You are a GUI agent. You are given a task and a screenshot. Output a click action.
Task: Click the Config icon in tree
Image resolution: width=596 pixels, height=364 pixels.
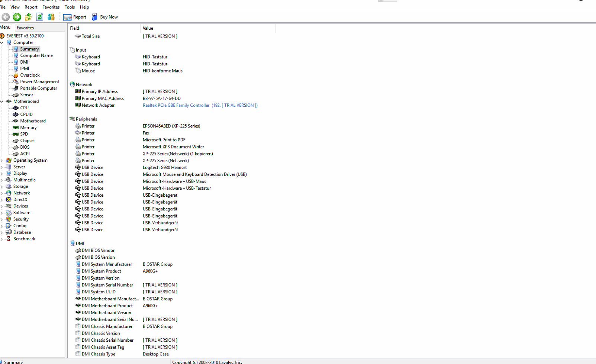click(x=9, y=226)
